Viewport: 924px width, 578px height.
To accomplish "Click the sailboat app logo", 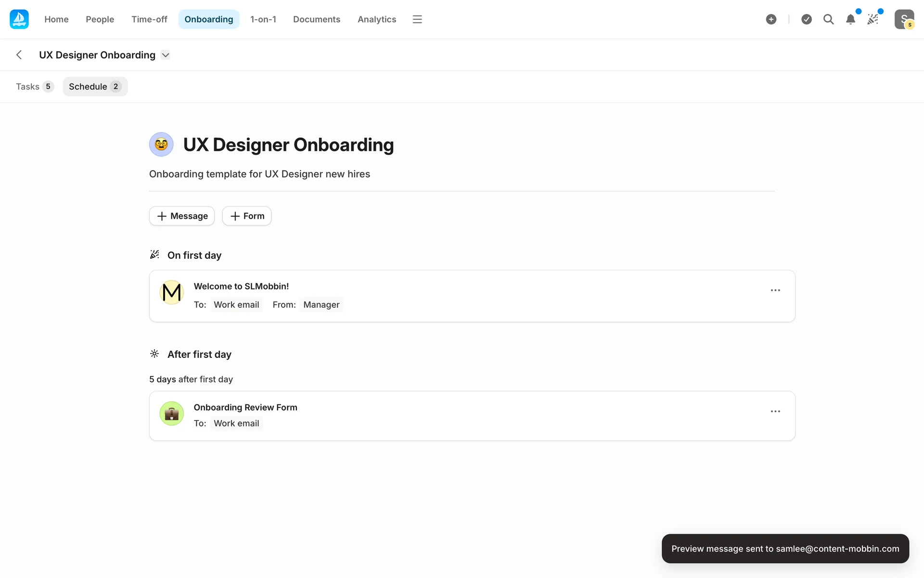I will tap(19, 19).
